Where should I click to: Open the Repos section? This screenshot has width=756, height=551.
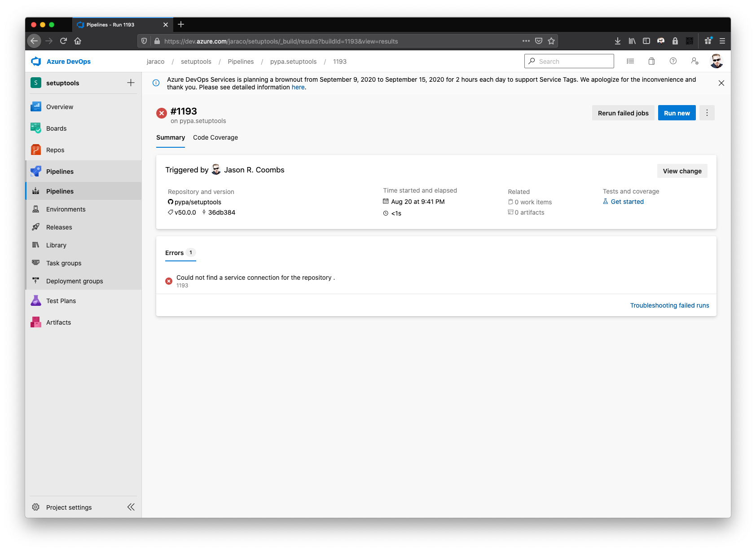tap(55, 150)
